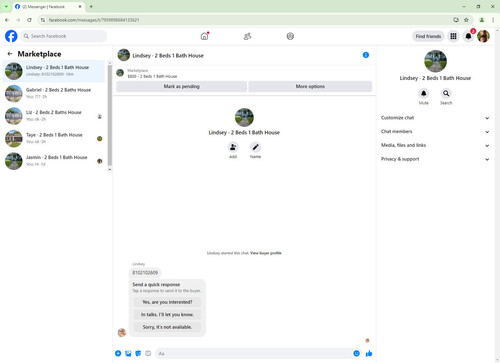Open the Friends icon in top navigation
The width and height of the screenshot is (500, 363).
(x=247, y=36)
